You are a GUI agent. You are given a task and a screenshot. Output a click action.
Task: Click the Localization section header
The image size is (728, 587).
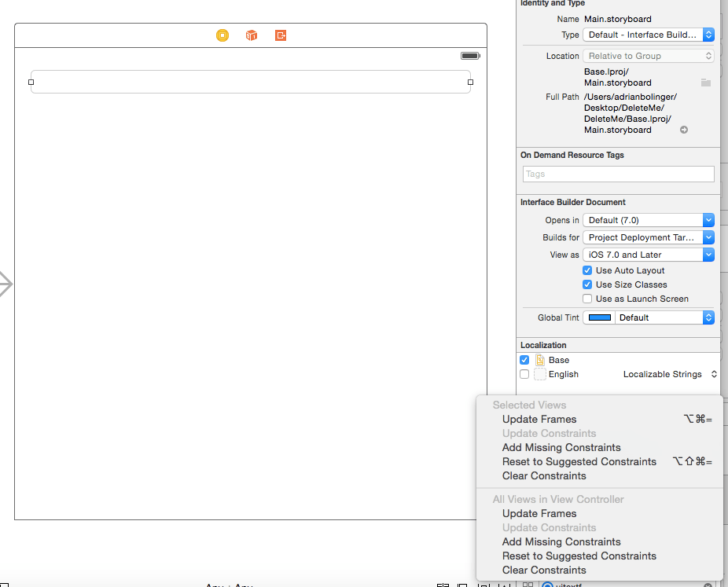[x=543, y=345]
